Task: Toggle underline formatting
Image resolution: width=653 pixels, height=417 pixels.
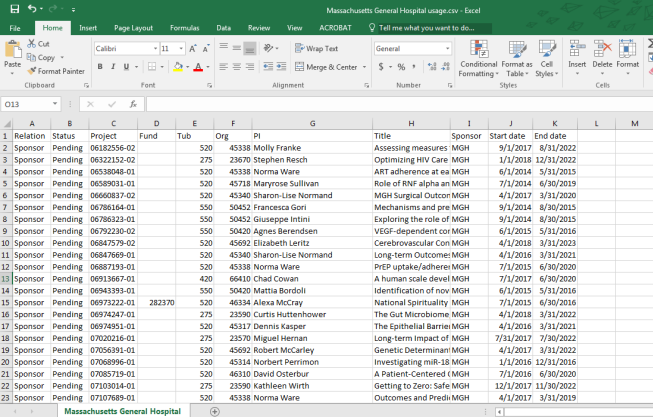Action: 126,67
